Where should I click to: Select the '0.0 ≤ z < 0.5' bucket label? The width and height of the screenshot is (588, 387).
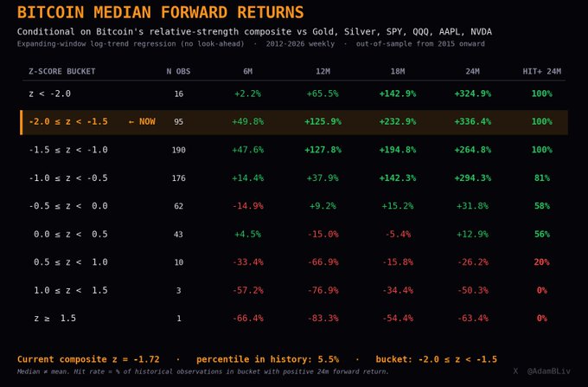click(x=71, y=235)
